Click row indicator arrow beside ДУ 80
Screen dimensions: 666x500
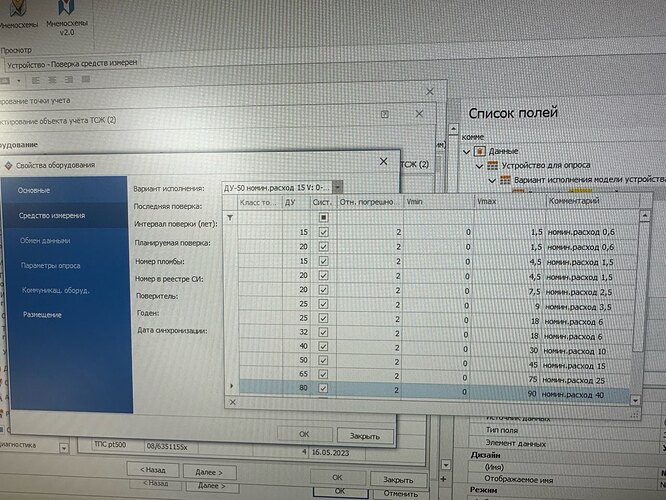pos(231,386)
